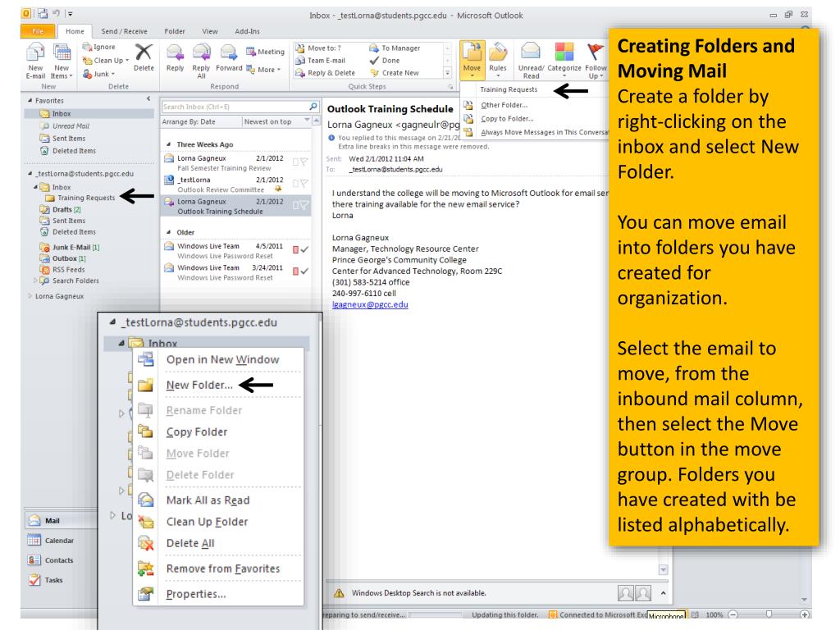Apply the Done quick step
The image size is (840, 630).
385,61
